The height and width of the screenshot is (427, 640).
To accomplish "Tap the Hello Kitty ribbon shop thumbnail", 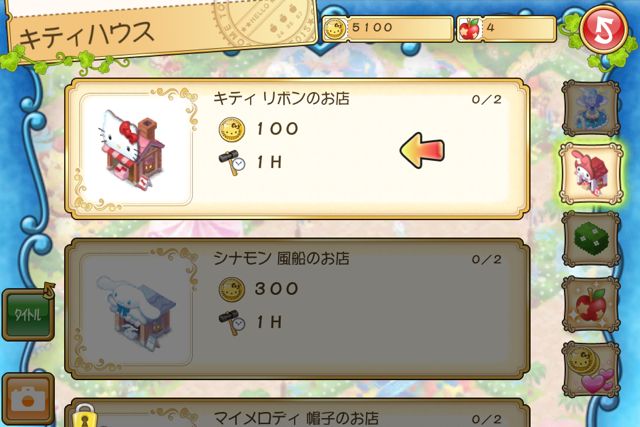I will 135,149.
